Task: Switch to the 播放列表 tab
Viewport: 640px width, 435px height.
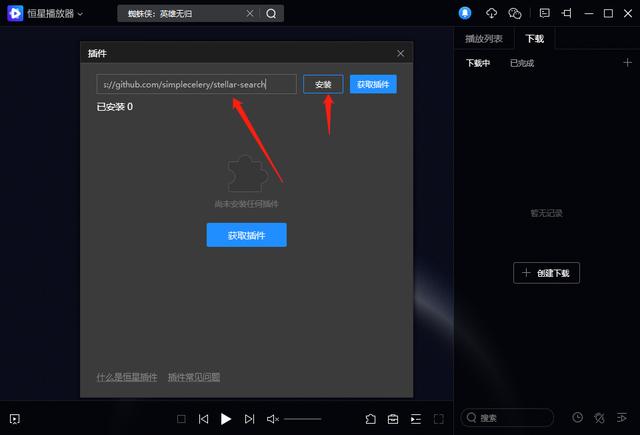Action: [x=484, y=39]
